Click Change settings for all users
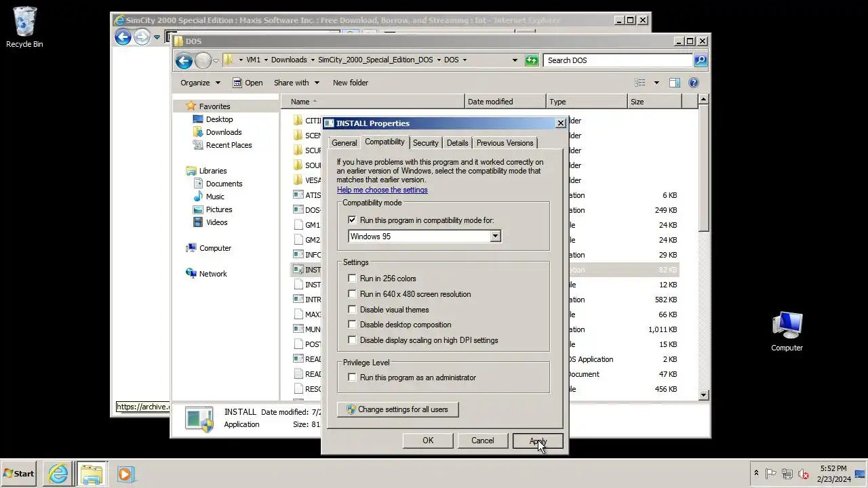 pos(397,409)
